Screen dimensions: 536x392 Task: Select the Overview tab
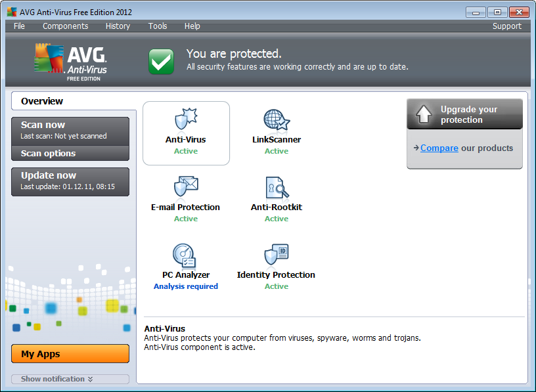(42, 101)
